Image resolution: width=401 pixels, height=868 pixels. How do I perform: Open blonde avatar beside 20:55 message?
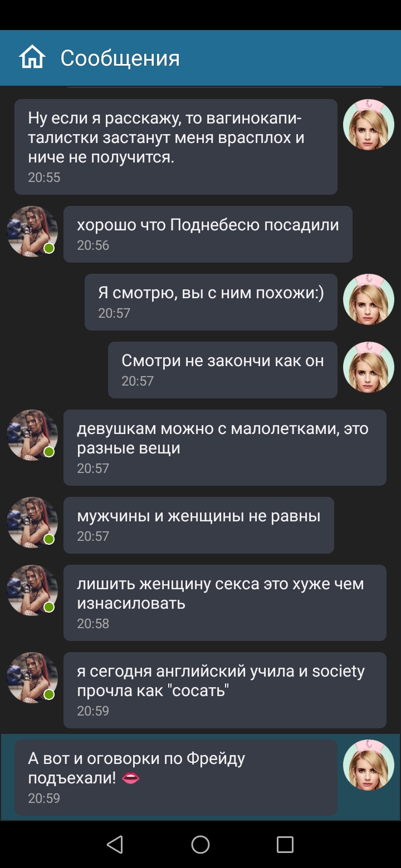click(369, 125)
